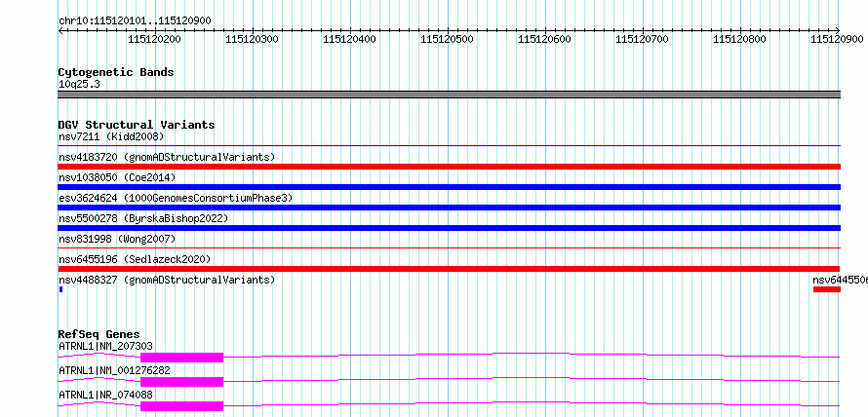Select the red bar for nsv4183720
Screen dimensions: 868x417
[x=449, y=167]
